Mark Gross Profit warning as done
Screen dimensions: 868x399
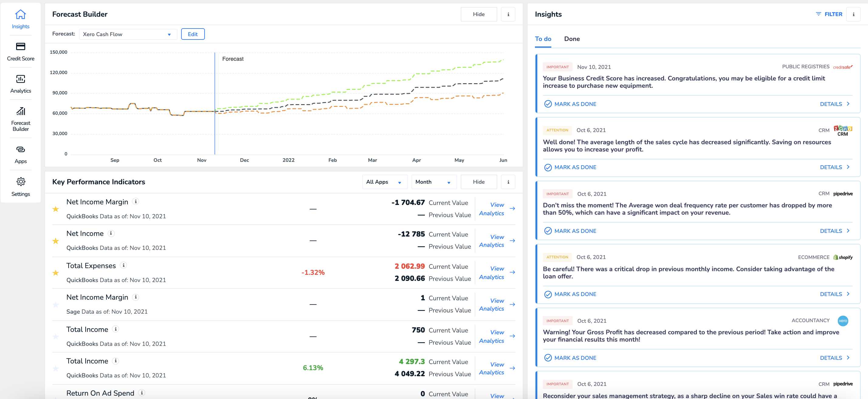pos(570,358)
